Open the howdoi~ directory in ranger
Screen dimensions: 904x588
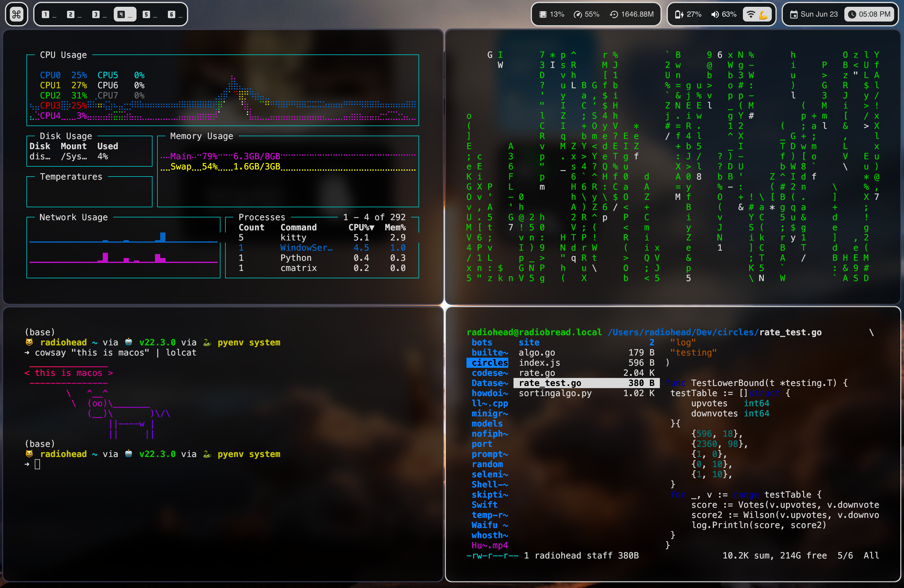(490, 393)
